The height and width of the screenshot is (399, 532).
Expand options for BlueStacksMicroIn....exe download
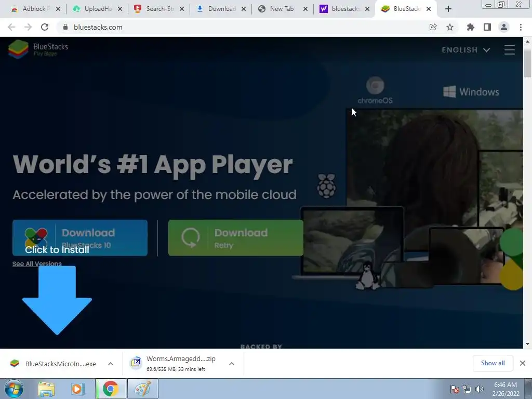click(x=111, y=364)
